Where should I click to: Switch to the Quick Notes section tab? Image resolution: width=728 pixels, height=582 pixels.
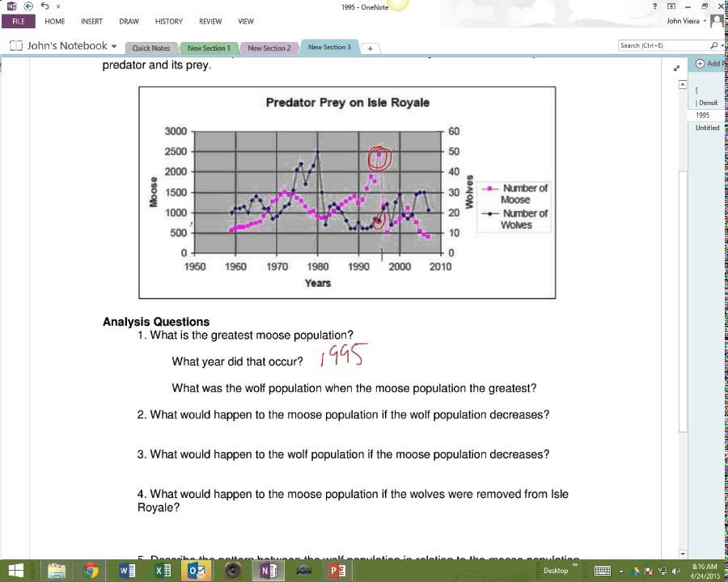coord(151,48)
